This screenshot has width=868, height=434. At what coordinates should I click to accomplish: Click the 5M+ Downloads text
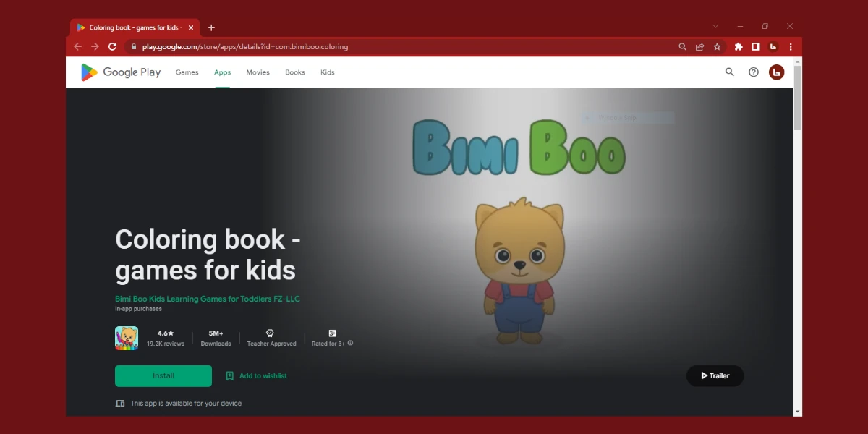[x=216, y=338]
